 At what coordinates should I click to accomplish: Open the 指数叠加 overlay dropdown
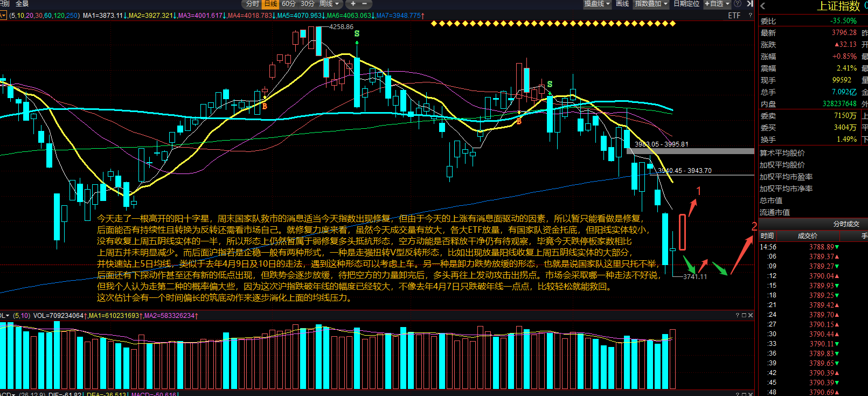tap(651, 4)
